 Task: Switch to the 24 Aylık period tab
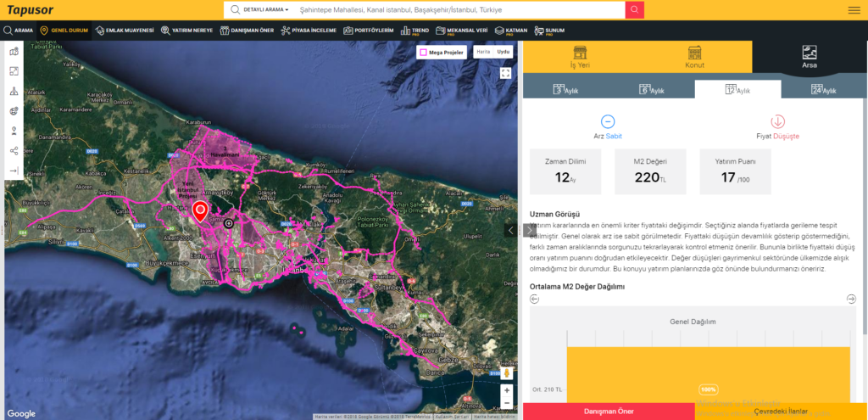click(x=823, y=90)
